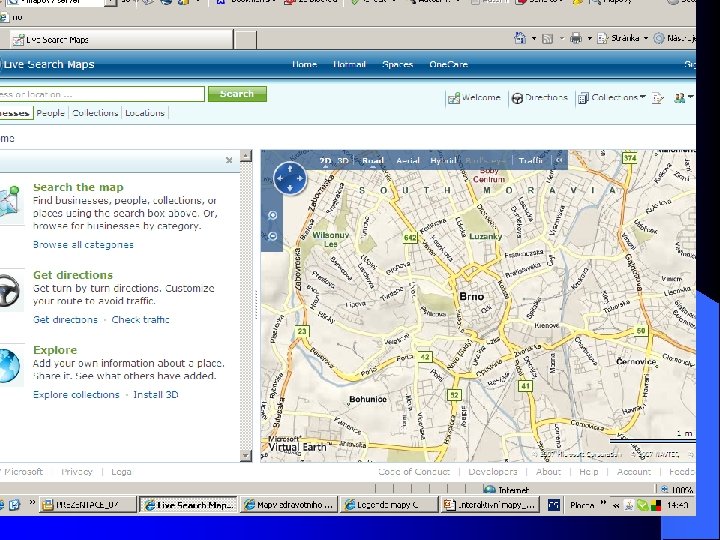Click the Brno city label on the map

472,297
